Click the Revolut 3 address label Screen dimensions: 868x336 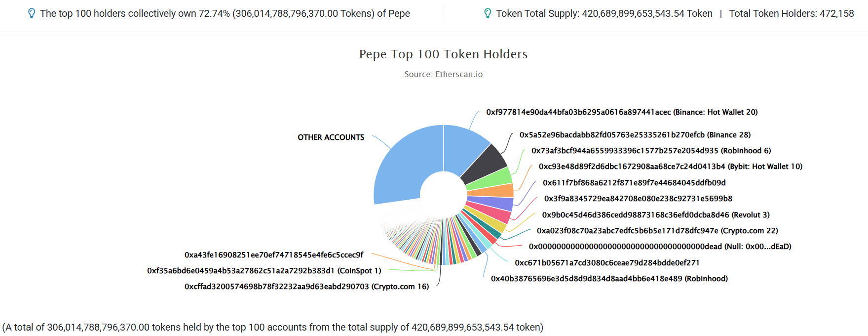tap(655, 215)
